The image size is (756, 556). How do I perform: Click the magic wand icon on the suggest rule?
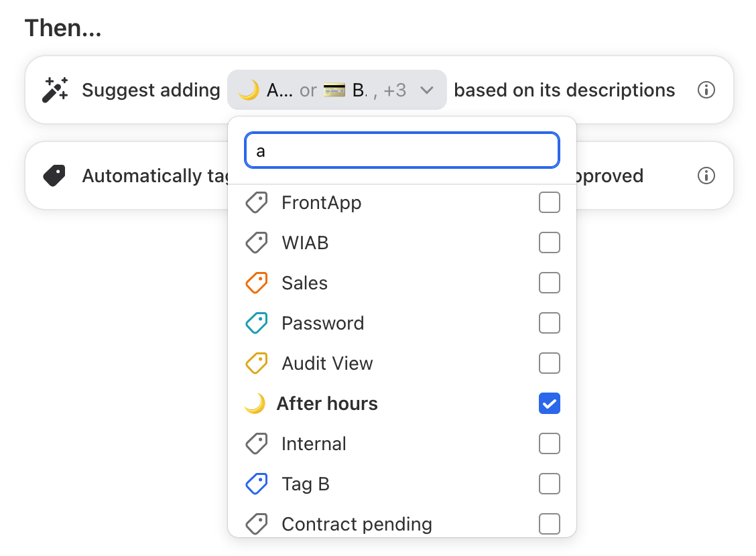55,90
